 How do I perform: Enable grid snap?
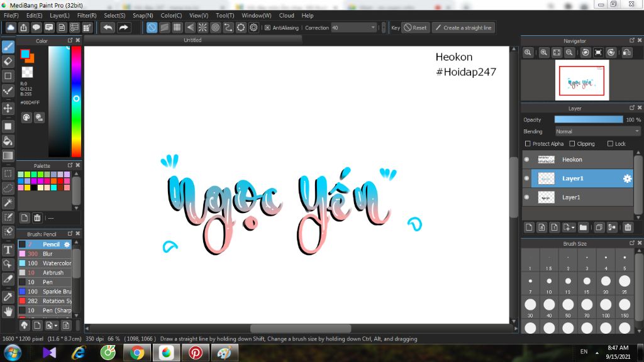click(x=177, y=28)
